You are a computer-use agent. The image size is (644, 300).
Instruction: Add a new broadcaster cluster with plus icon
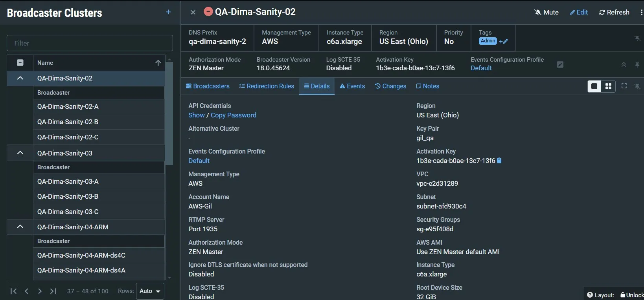168,12
